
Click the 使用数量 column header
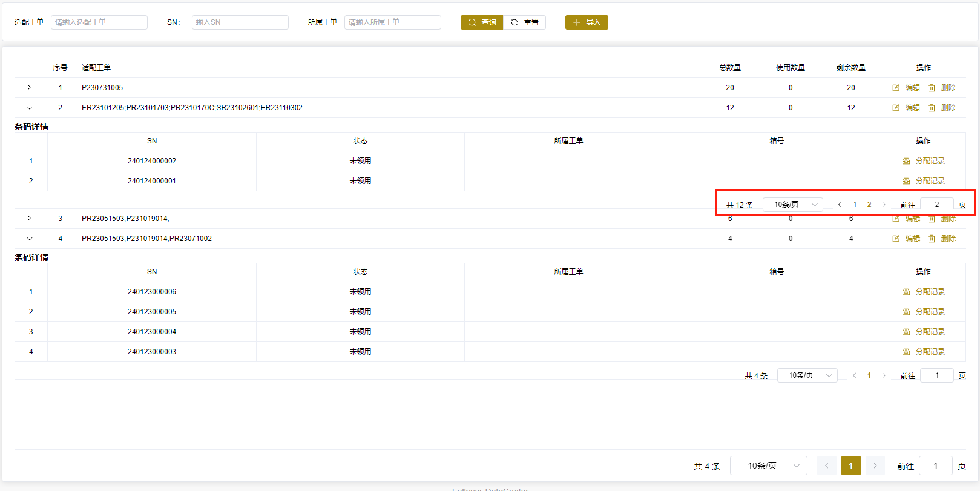tap(791, 68)
